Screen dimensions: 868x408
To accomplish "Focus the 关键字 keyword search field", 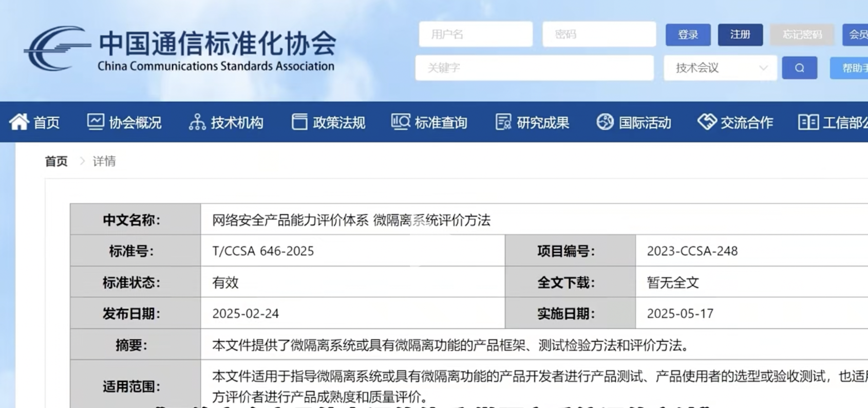I will point(534,68).
